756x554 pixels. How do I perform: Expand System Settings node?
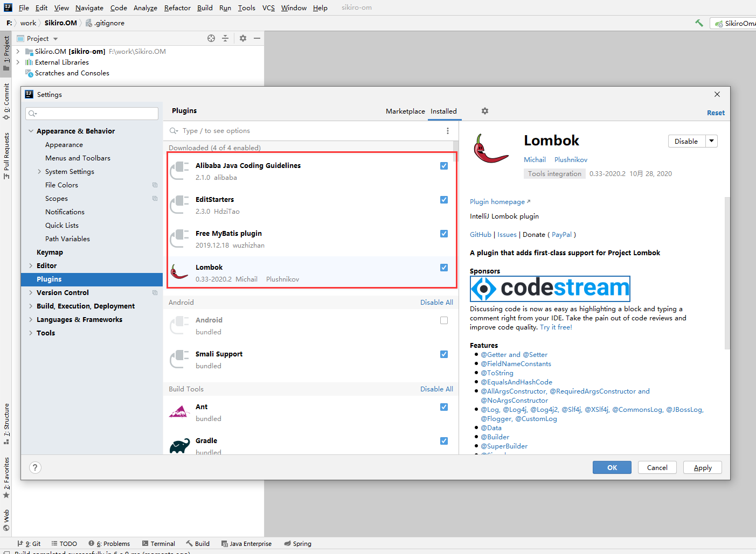(x=39, y=171)
